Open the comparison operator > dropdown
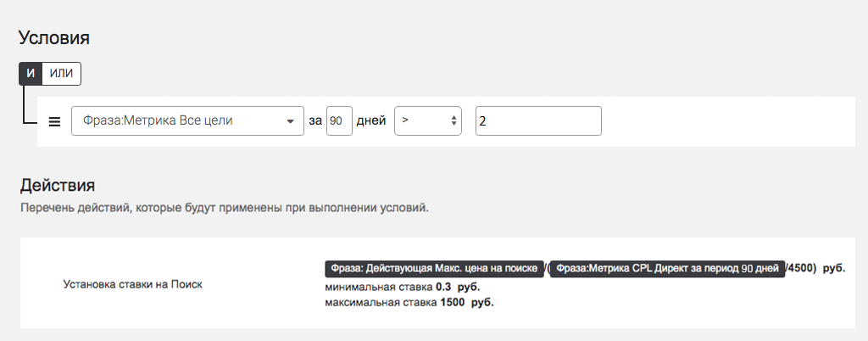 (428, 120)
